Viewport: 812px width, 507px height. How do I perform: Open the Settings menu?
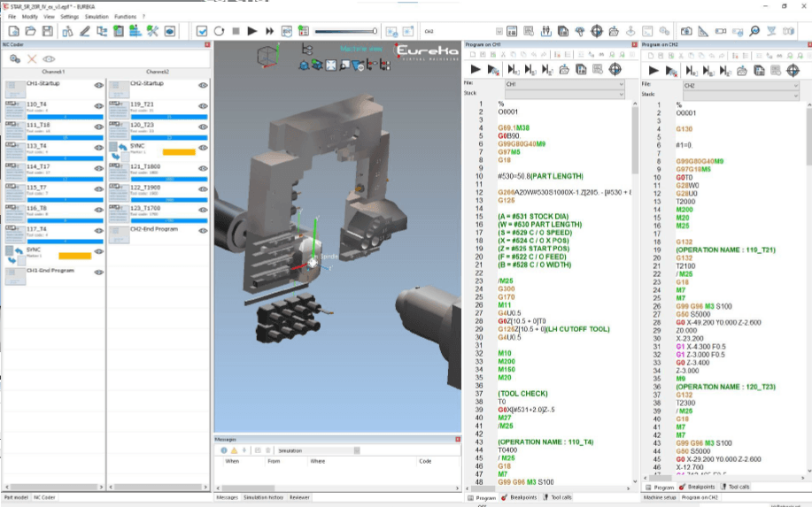[x=69, y=17]
